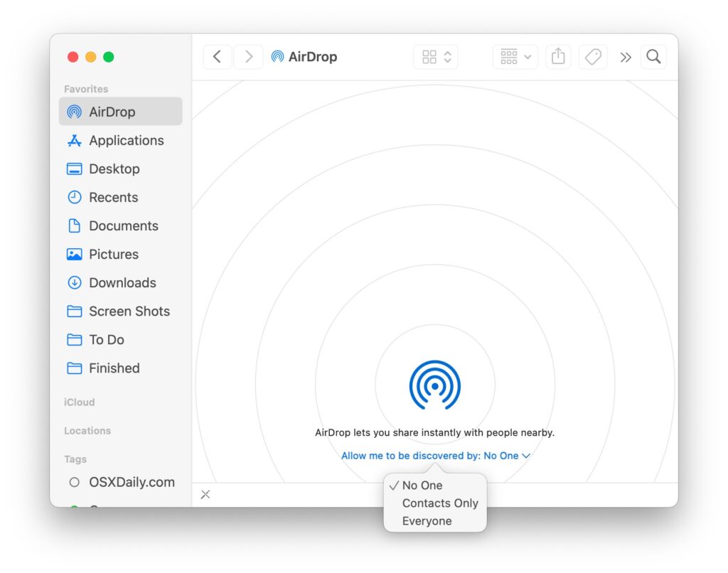The width and height of the screenshot is (728, 573).
Task: Minimize the window with yellow button
Action: 90,57
